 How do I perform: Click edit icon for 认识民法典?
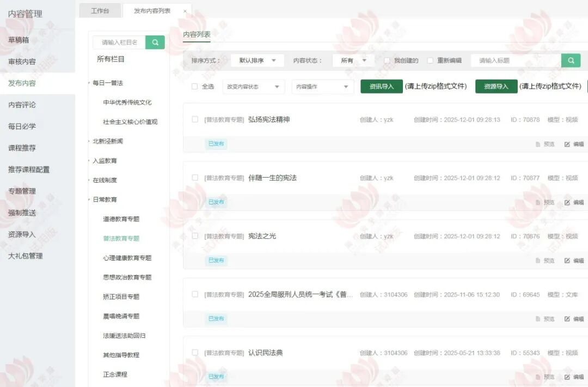coord(567,377)
